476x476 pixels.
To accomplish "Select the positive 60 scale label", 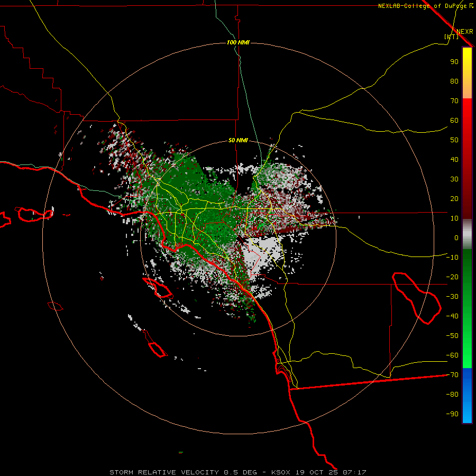I will coord(454,120).
